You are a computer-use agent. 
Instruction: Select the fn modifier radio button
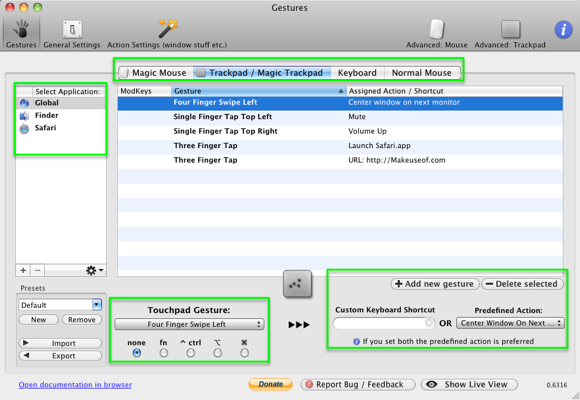163,353
